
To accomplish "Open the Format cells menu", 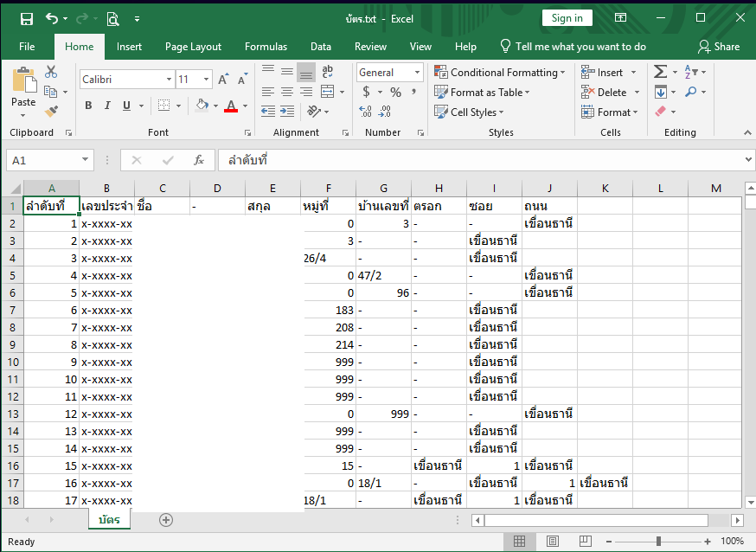I will tap(610, 112).
